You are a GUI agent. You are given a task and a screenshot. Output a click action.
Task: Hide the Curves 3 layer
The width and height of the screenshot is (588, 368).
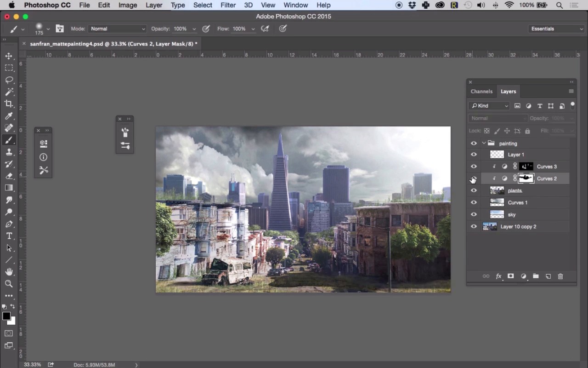pyautogui.click(x=474, y=167)
